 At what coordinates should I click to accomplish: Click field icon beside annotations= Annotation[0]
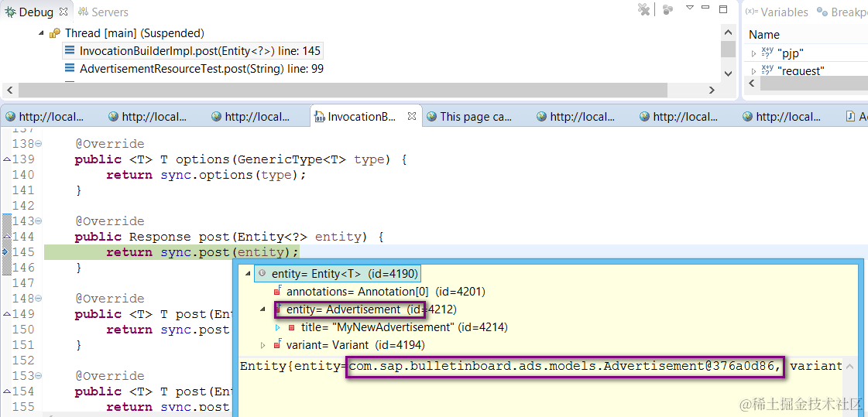[278, 290]
